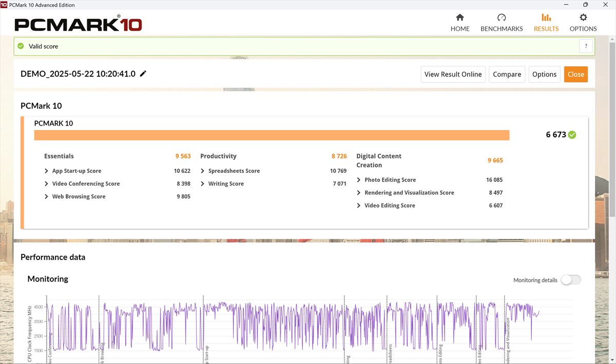The height and width of the screenshot is (364, 616).
Task: Click the green valid score checkmark icon
Action: click(21, 46)
